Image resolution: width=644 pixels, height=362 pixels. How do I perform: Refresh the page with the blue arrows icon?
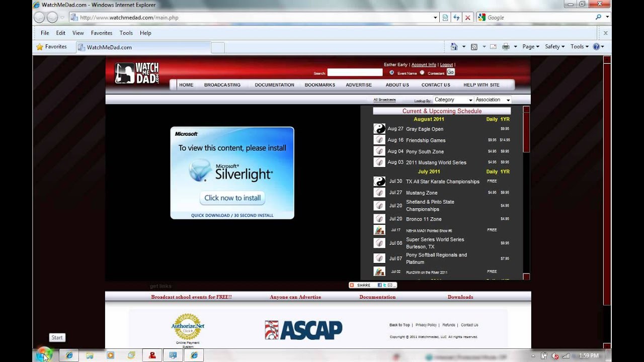coord(456,17)
